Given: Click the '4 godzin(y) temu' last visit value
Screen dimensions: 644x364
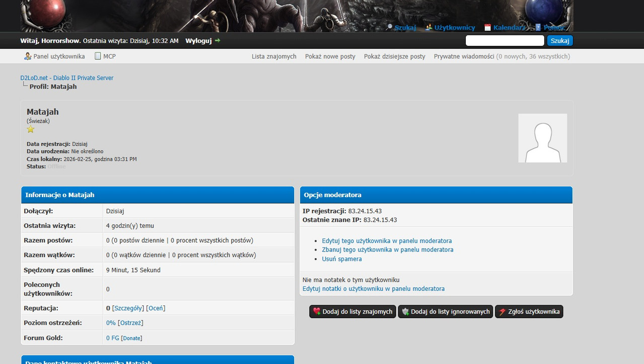Looking at the screenshot, I should pyautogui.click(x=130, y=226).
